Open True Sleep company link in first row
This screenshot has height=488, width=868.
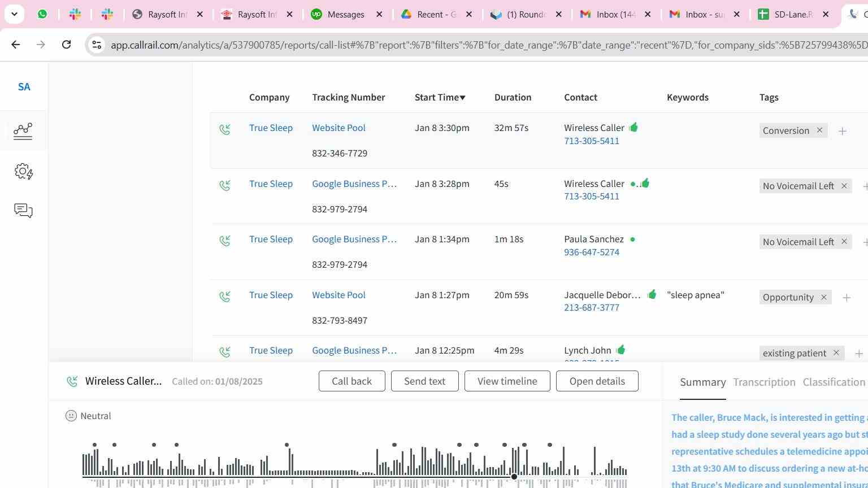[271, 128]
